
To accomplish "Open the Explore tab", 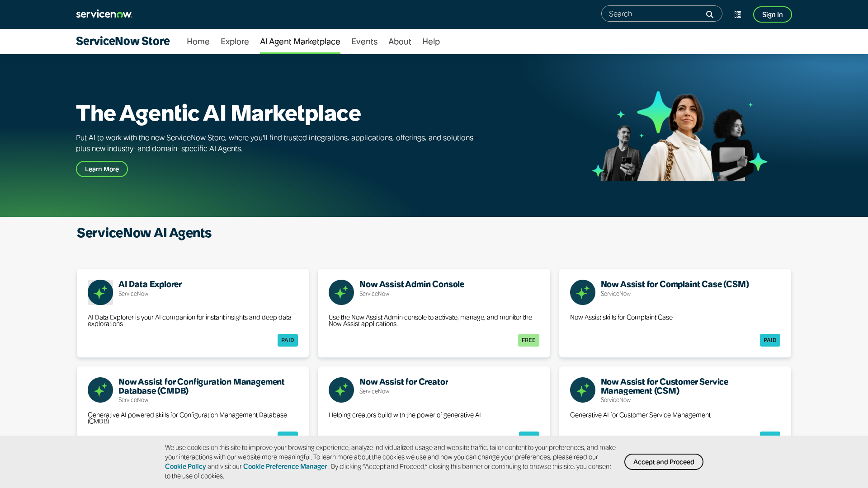I will 235,42.
